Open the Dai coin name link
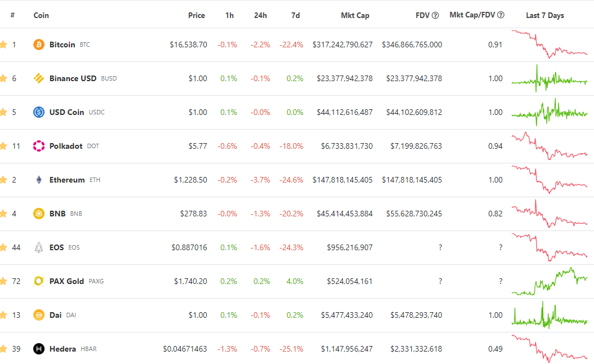The height and width of the screenshot is (364, 594). click(55, 315)
